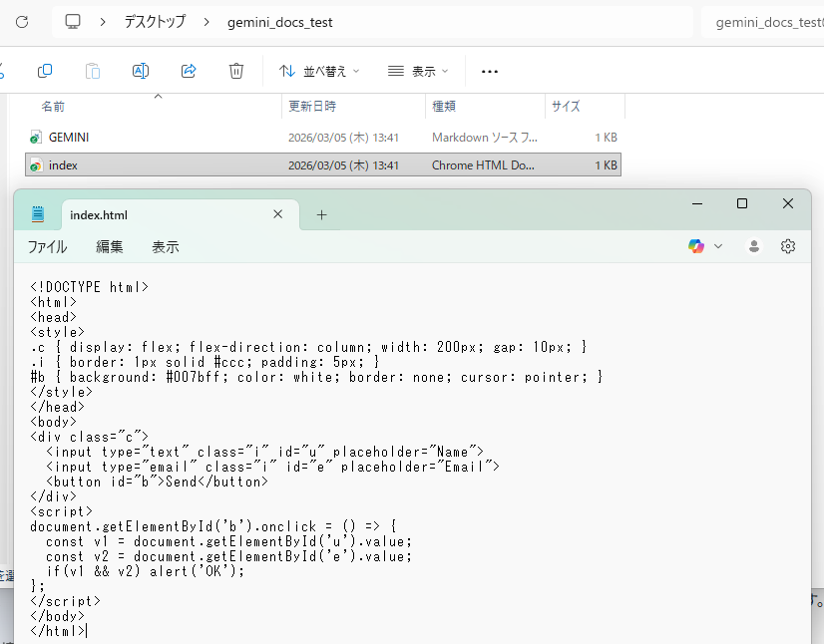Click the Send button code line

158,482
